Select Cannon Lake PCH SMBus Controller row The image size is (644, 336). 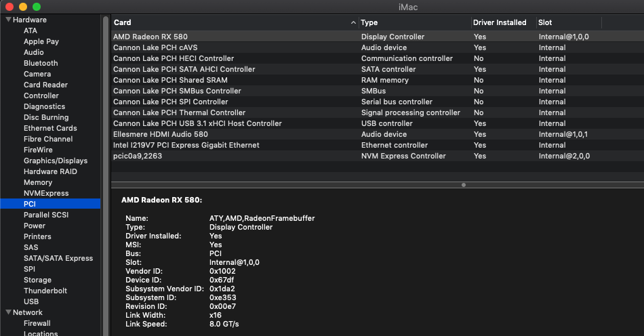378,91
